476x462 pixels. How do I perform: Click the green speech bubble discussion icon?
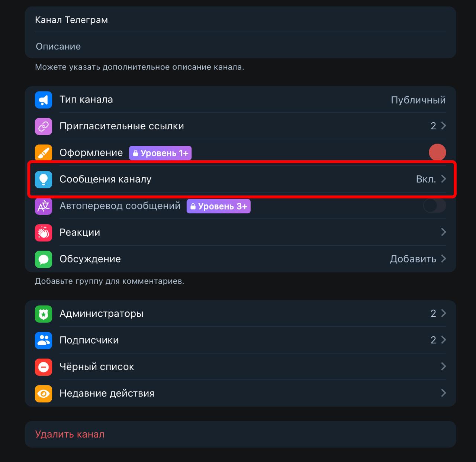(44, 259)
